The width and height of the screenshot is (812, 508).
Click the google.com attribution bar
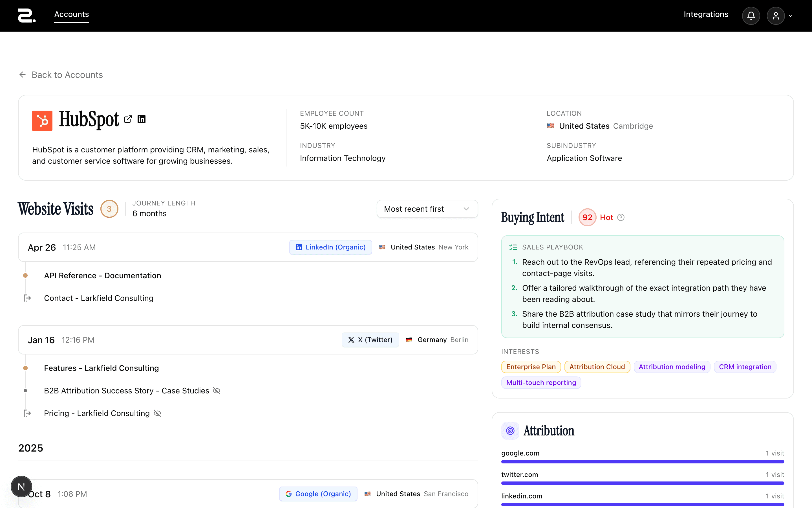click(643, 462)
